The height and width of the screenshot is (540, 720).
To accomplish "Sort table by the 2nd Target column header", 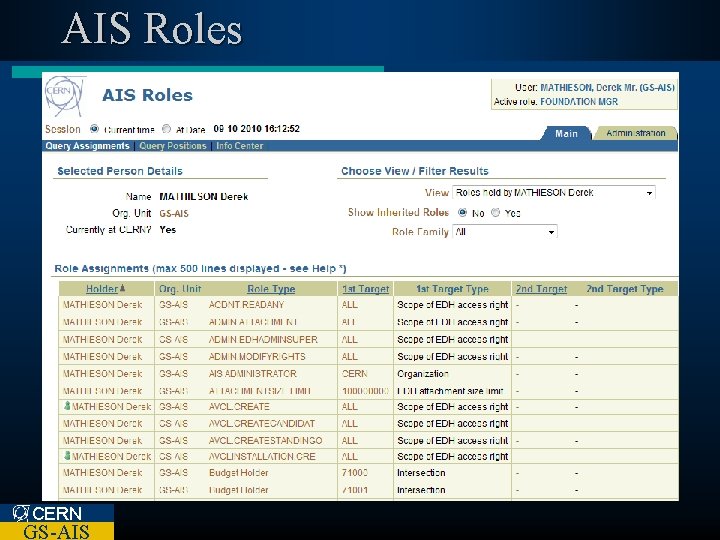I will pos(541,289).
